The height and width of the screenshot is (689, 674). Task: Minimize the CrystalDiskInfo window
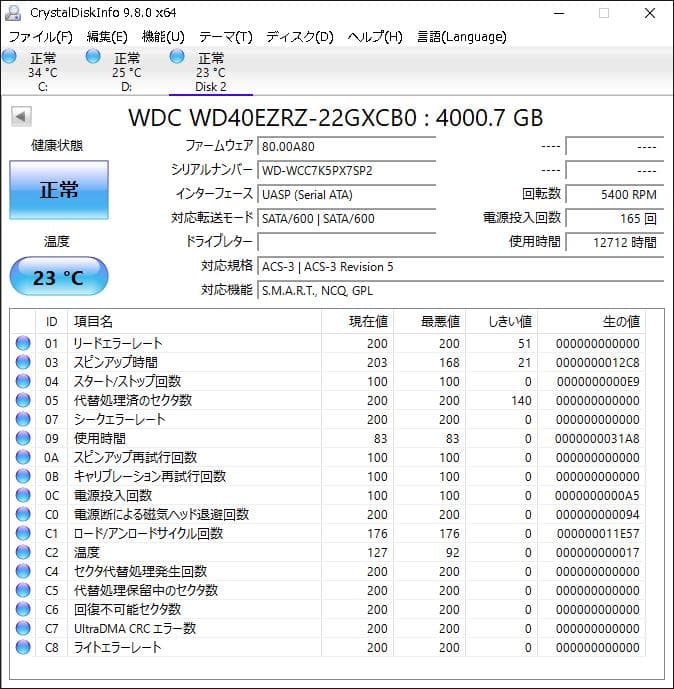click(x=559, y=13)
